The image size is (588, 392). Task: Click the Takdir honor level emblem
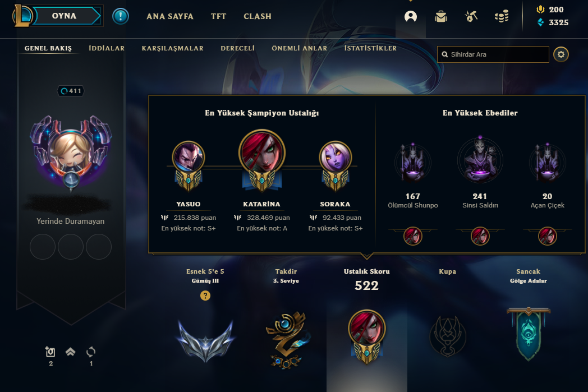click(x=287, y=339)
